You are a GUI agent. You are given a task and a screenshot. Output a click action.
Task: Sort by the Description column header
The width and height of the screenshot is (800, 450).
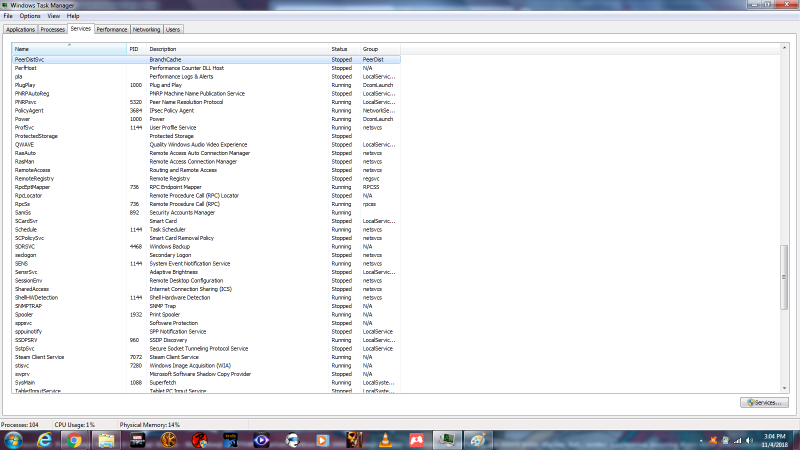pos(238,49)
